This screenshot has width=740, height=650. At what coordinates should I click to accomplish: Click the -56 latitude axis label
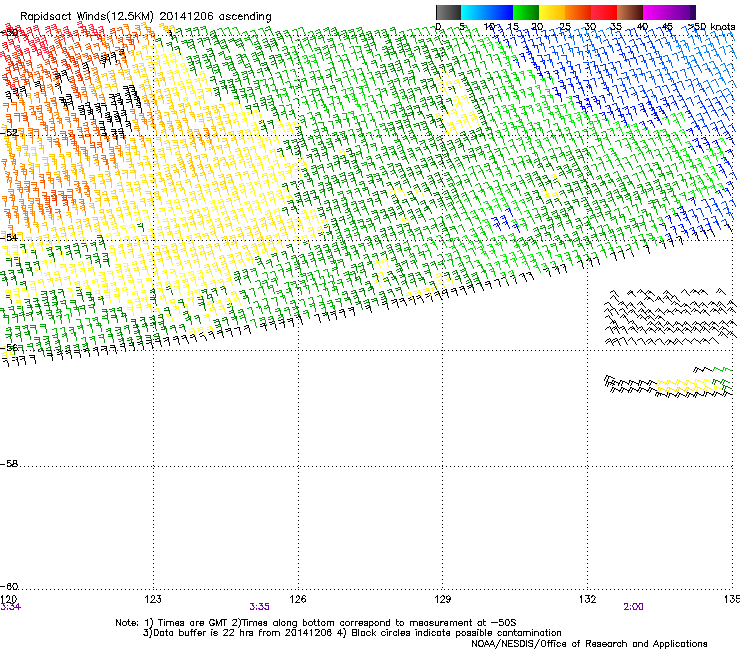coord(9,347)
